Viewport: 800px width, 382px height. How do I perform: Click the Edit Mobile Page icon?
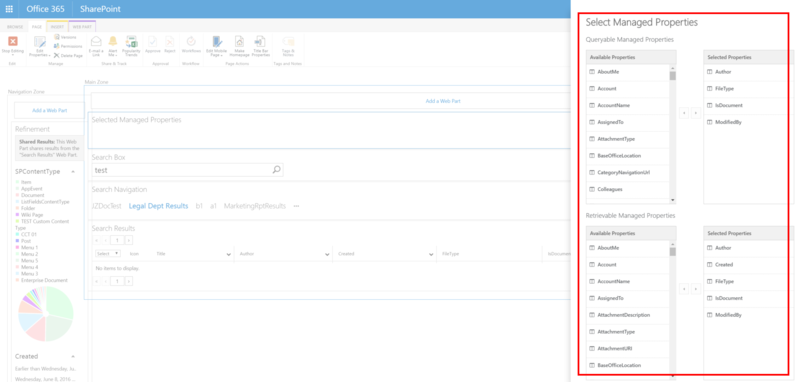[217, 42]
